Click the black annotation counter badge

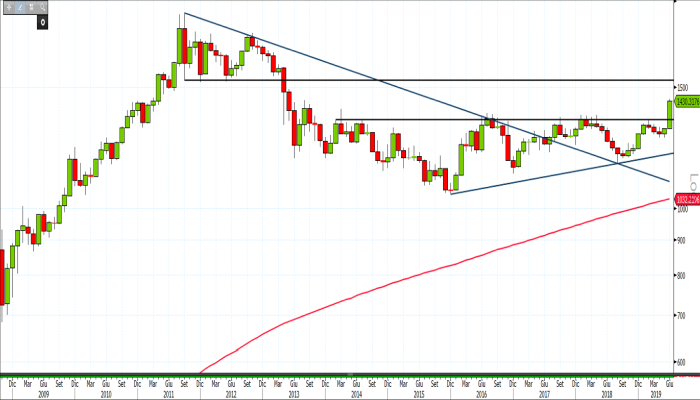(x=42, y=22)
